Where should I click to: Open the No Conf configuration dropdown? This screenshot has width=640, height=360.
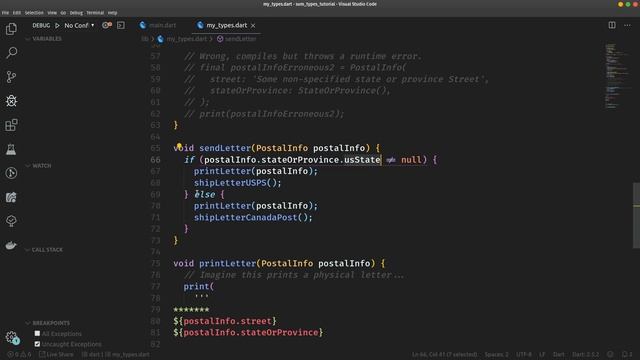pos(79,25)
